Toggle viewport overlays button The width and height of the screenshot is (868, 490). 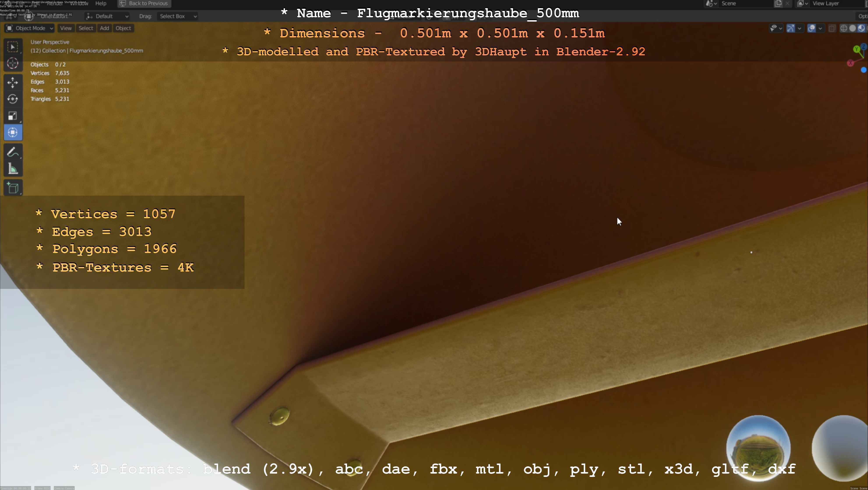pyautogui.click(x=811, y=28)
